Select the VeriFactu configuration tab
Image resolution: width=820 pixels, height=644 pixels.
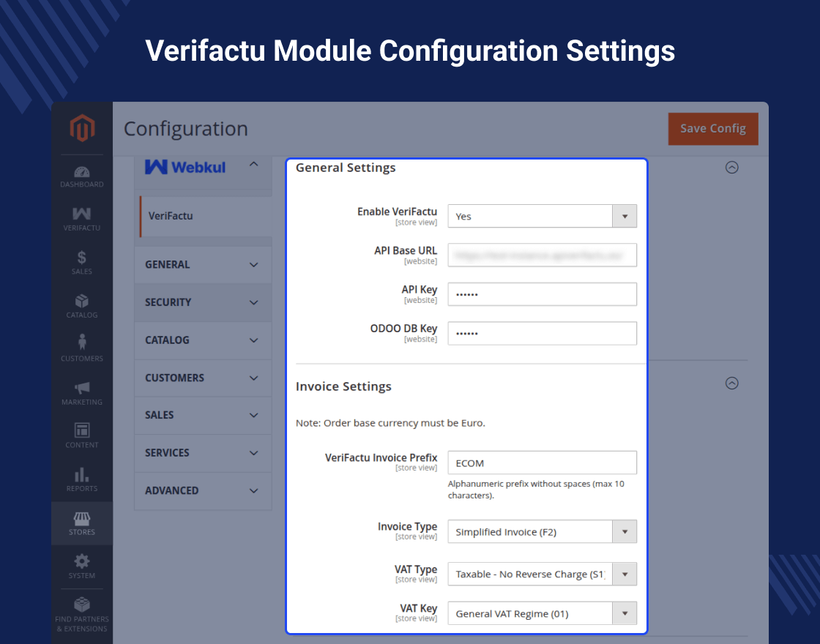click(171, 216)
